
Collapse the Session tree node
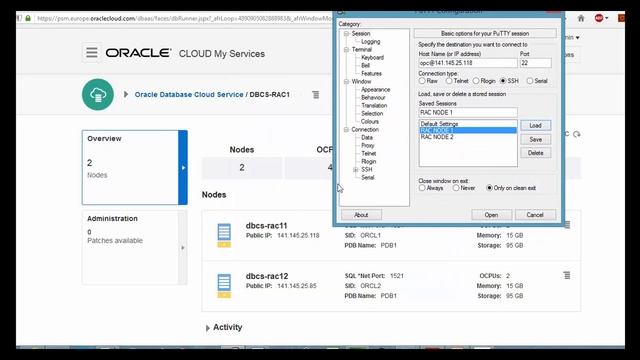pos(346,33)
